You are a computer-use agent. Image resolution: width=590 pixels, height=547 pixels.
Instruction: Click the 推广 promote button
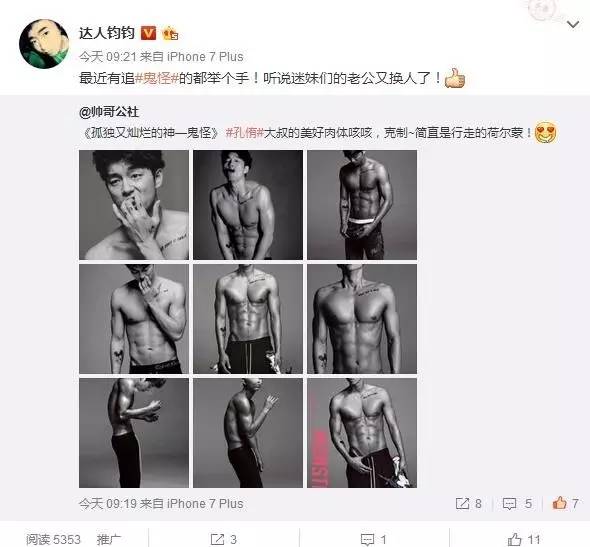pyautogui.click(x=109, y=539)
